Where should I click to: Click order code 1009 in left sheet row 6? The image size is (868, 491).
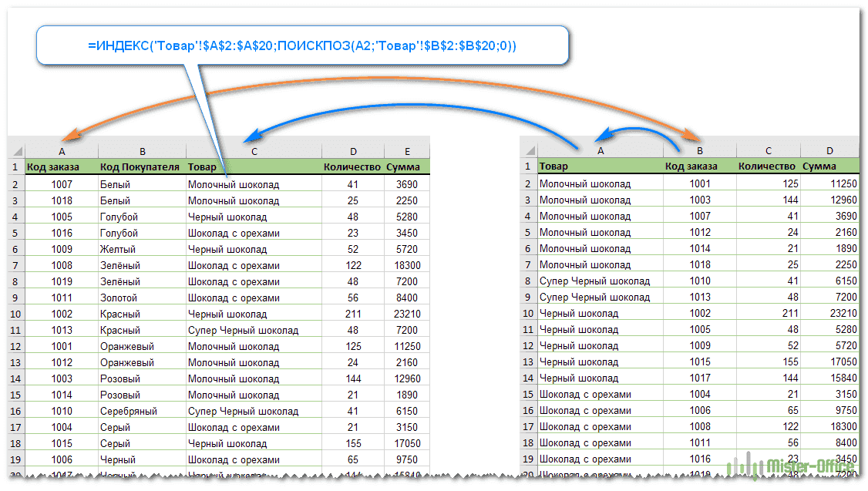(x=62, y=249)
